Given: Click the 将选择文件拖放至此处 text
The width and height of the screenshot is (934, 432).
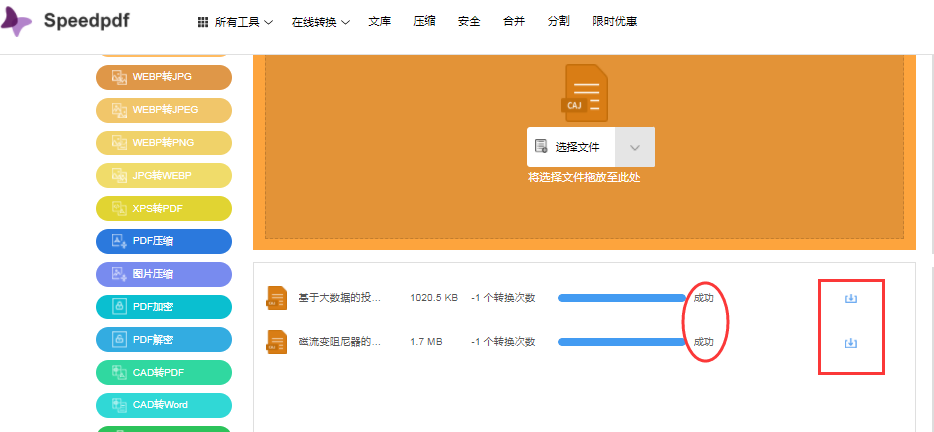Looking at the screenshot, I should tap(584, 178).
